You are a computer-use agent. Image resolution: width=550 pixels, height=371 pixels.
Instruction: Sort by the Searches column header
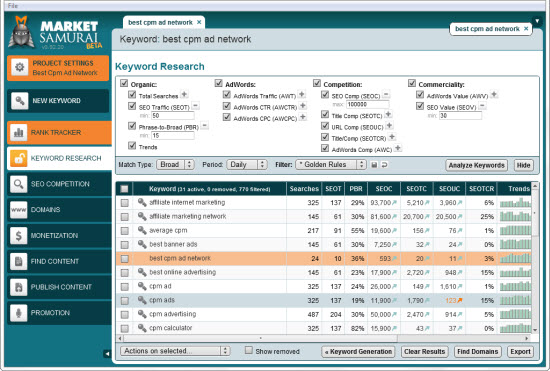[304, 189]
